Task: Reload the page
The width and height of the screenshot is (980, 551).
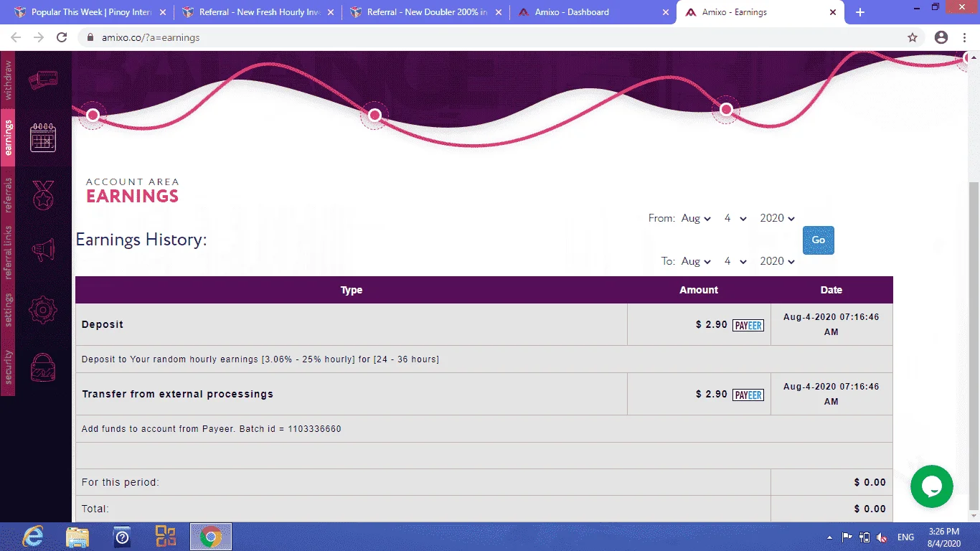Action: (x=62, y=37)
